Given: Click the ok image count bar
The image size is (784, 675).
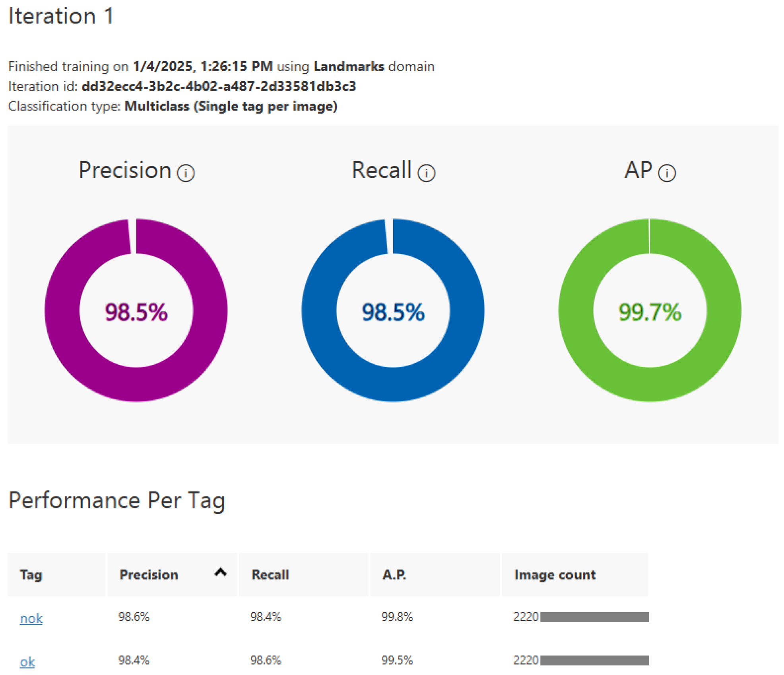Looking at the screenshot, I should click(x=594, y=661).
